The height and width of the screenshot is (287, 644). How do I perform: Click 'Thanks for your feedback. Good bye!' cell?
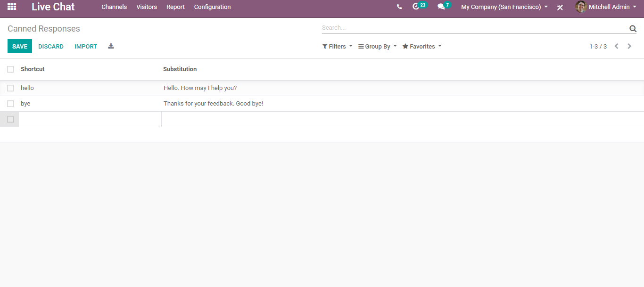tap(213, 104)
